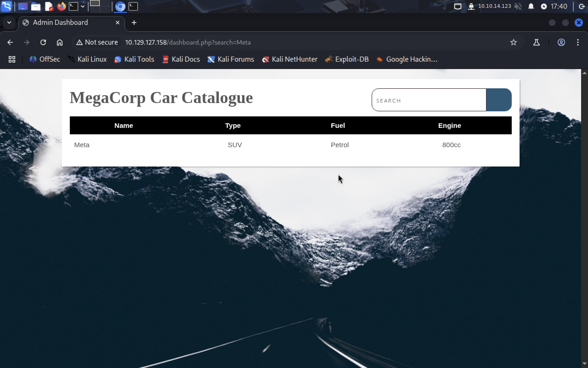The height and width of the screenshot is (368, 588).
Task: Expand the terminal launcher dropdown arrow
Action: point(83,6)
